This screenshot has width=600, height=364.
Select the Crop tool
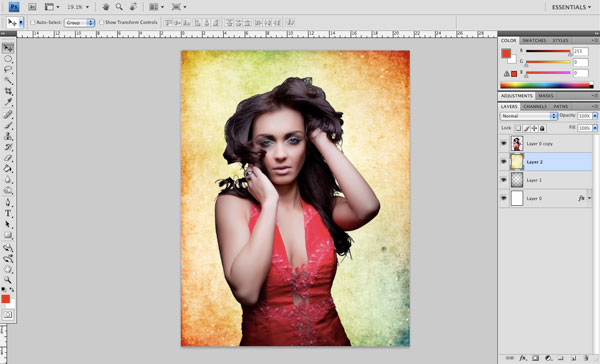8,91
